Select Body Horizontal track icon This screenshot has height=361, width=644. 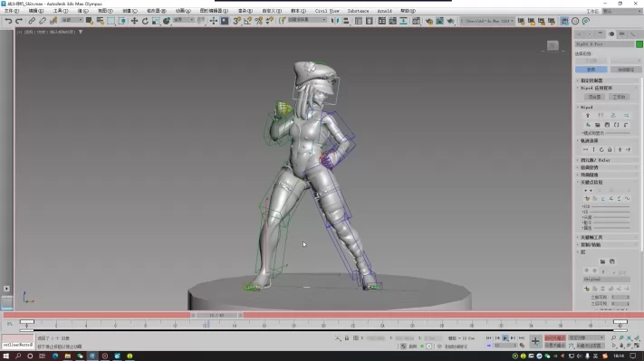click(586, 149)
